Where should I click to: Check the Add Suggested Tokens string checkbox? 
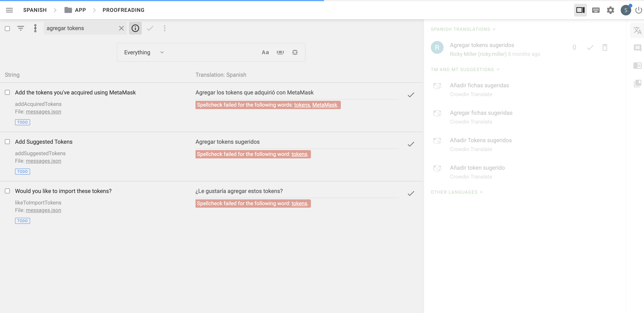[x=8, y=142]
